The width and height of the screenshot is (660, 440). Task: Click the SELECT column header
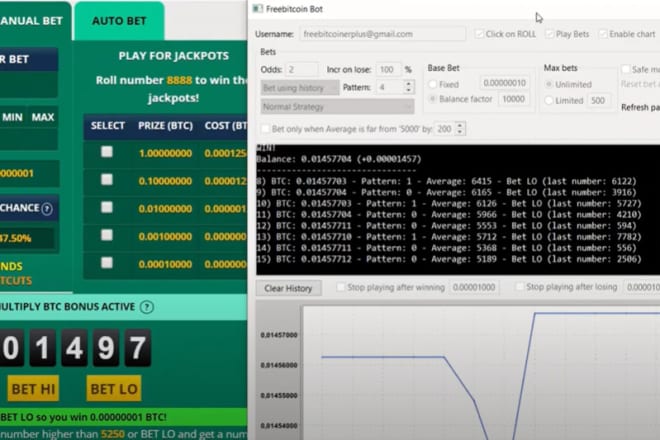coord(108,125)
